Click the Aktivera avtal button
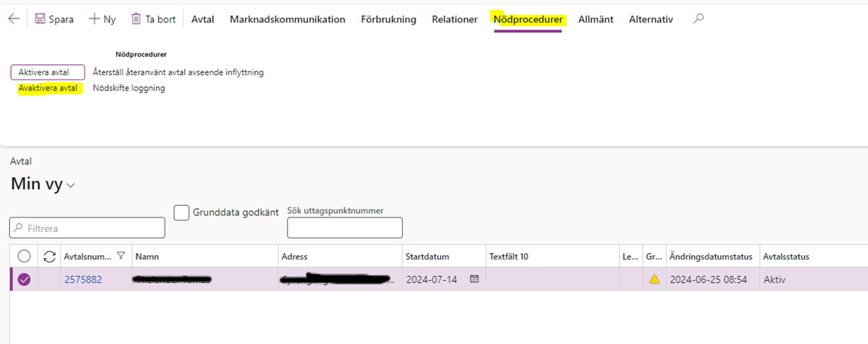868x344 pixels. tap(43, 72)
